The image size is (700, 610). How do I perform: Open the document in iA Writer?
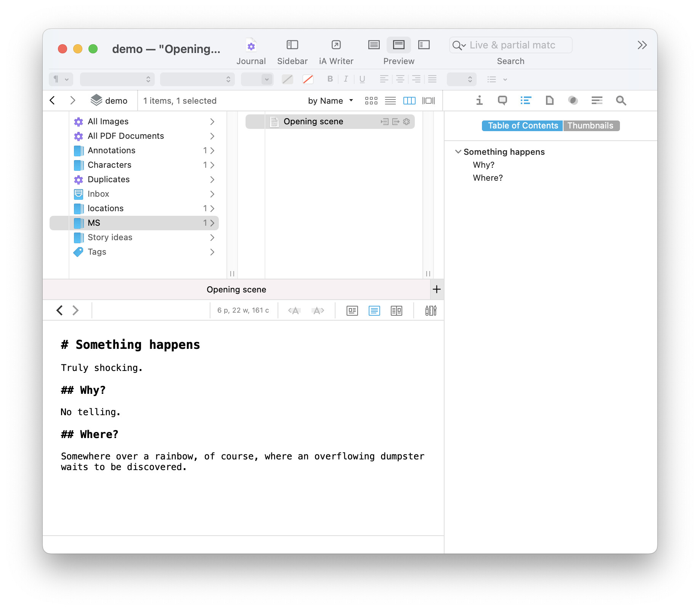(336, 46)
